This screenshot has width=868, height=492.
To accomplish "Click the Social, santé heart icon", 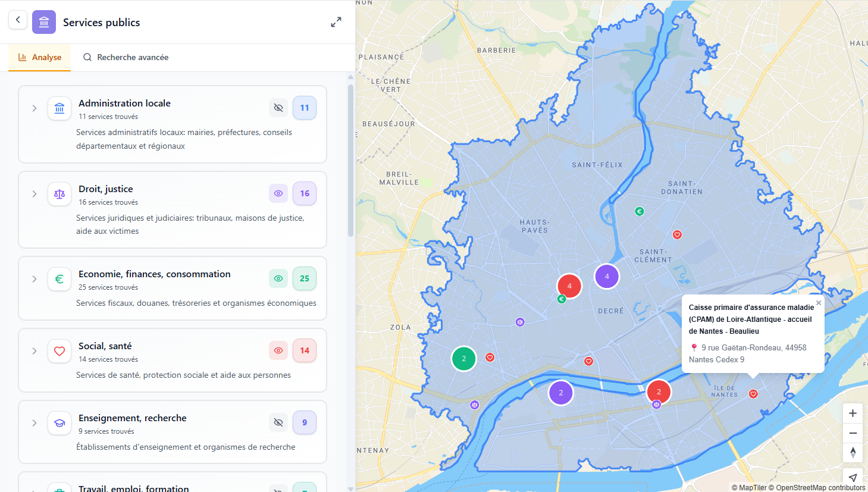I will (59, 350).
